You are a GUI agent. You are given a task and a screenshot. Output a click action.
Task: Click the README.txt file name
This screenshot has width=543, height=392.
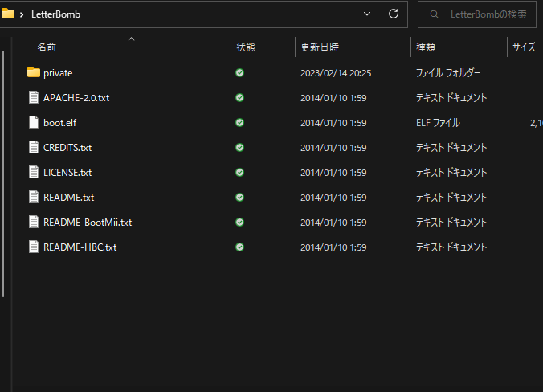click(x=68, y=198)
